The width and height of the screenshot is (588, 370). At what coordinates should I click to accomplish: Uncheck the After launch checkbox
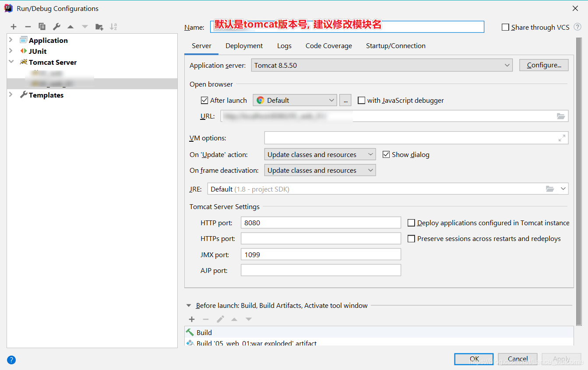(204, 100)
